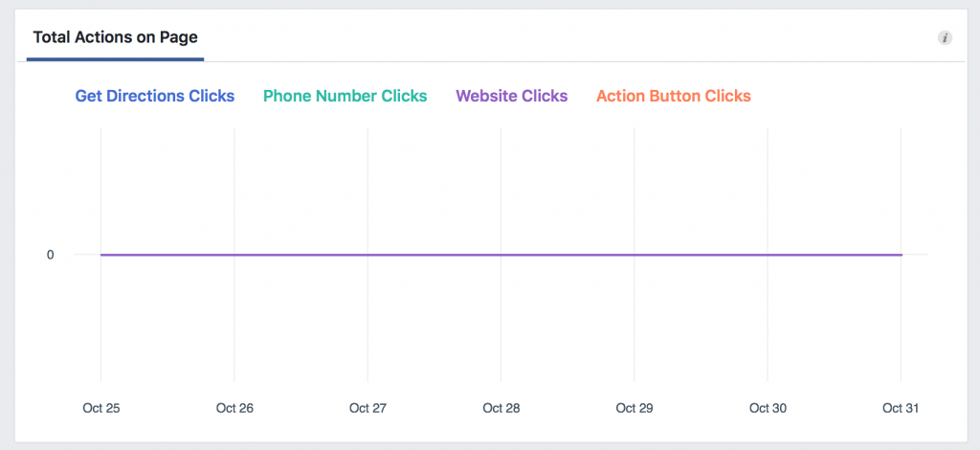
Task: Click the Oct 25 axis label
Action: pyautogui.click(x=101, y=408)
